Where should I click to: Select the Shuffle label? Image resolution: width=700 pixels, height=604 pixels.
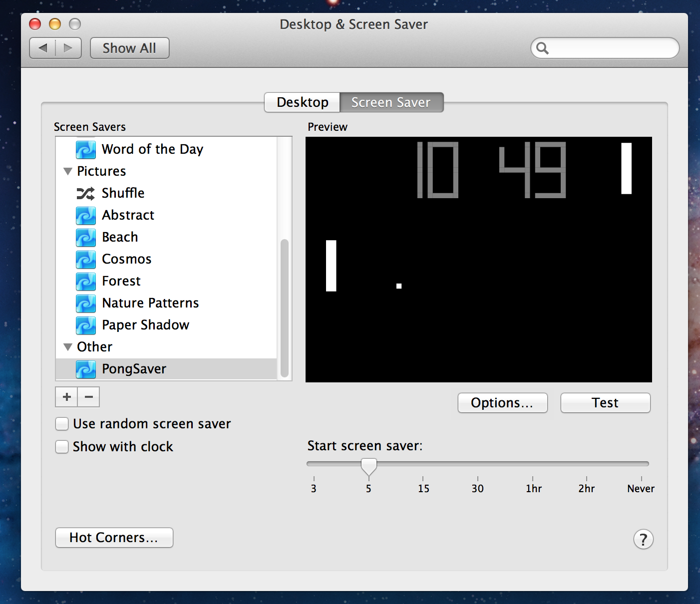(123, 193)
